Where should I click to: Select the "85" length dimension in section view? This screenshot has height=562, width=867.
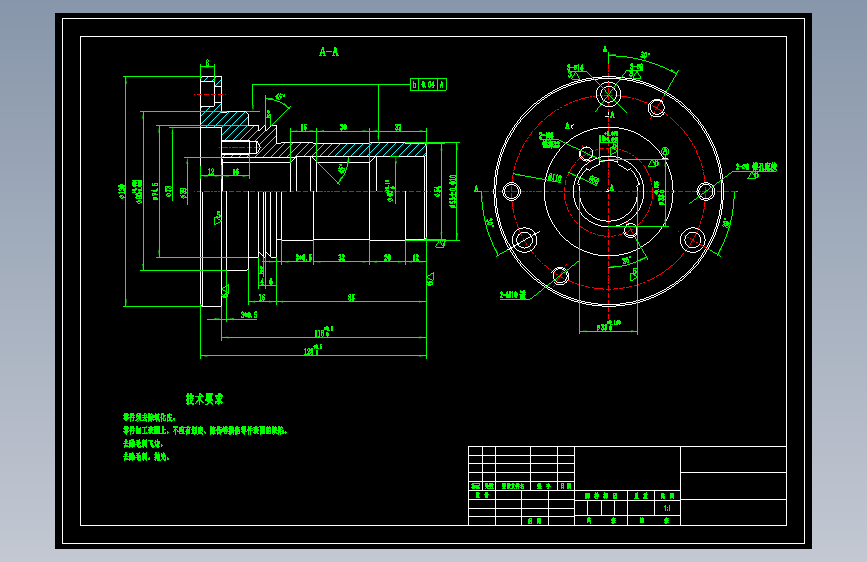[351, 298]
